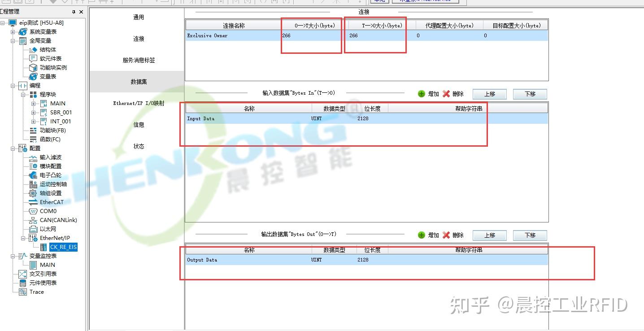Click the 目标配置大小(byte) column header
The image size is (644, 331).
[x=516, y=26]
